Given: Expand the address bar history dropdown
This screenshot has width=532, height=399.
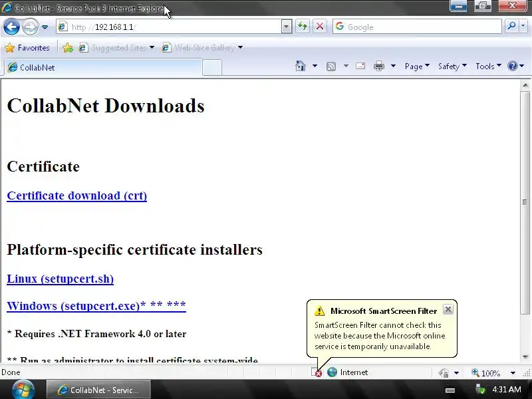Looking at the screenshot, I should pyautogui.click(x=287, y=27).
